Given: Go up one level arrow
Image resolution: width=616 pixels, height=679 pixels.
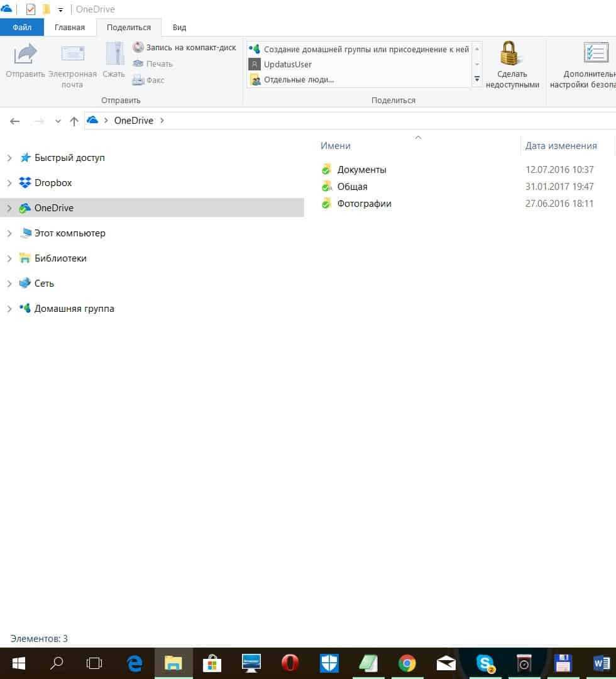Looking at the screenshot, I should pos(74,121).
